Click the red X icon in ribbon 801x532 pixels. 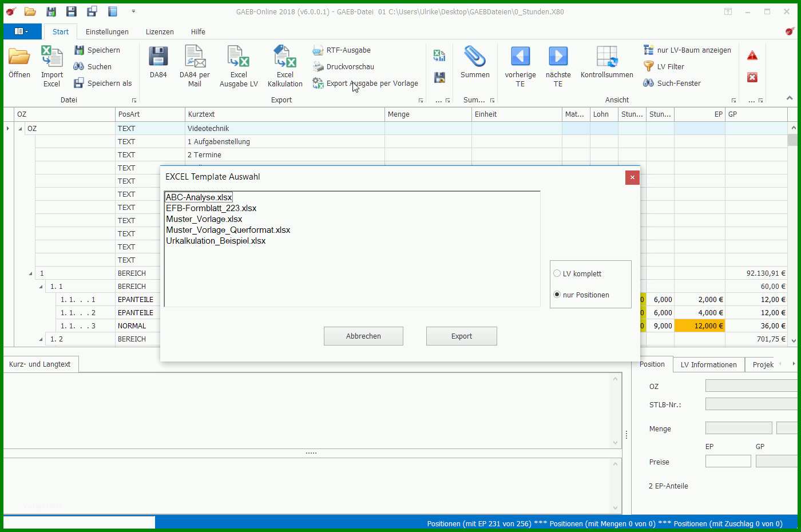(x=752, y=77)
